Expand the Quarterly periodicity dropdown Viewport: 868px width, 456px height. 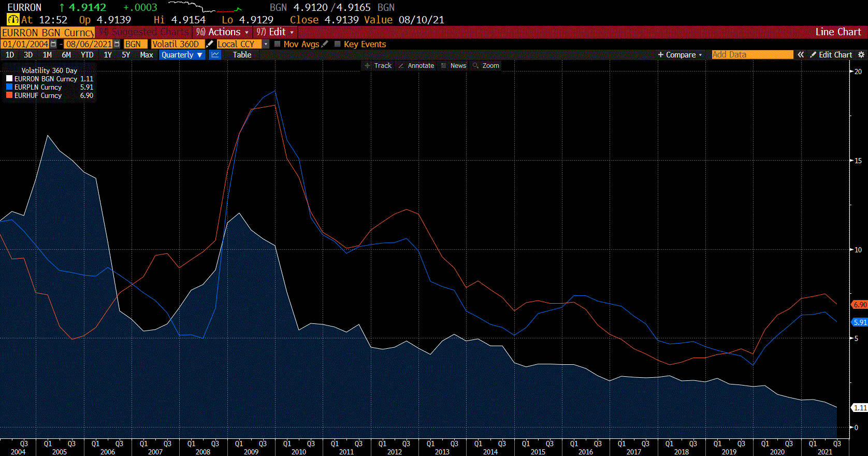[x=182, y=55]
